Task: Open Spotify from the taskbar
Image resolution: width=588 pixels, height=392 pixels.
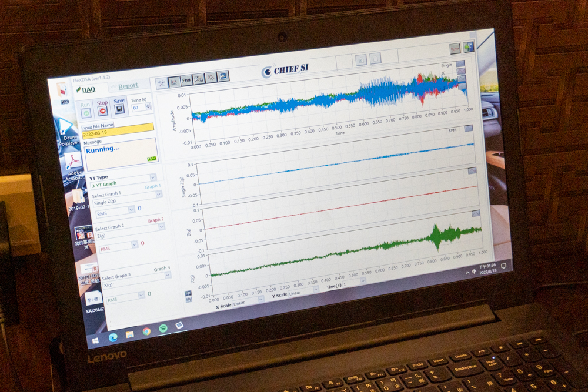Action: pos(163,329)
